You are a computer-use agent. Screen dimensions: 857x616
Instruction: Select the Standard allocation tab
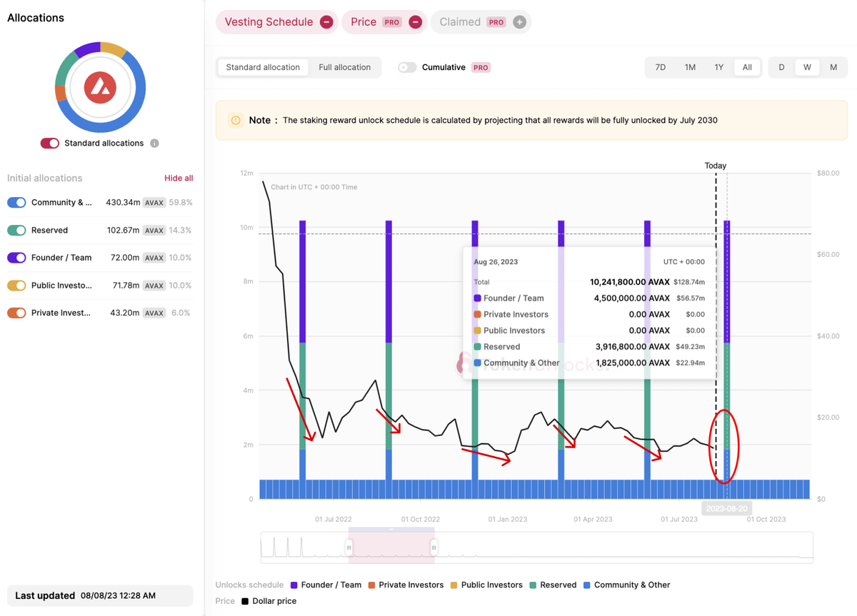tap(263, 68)
